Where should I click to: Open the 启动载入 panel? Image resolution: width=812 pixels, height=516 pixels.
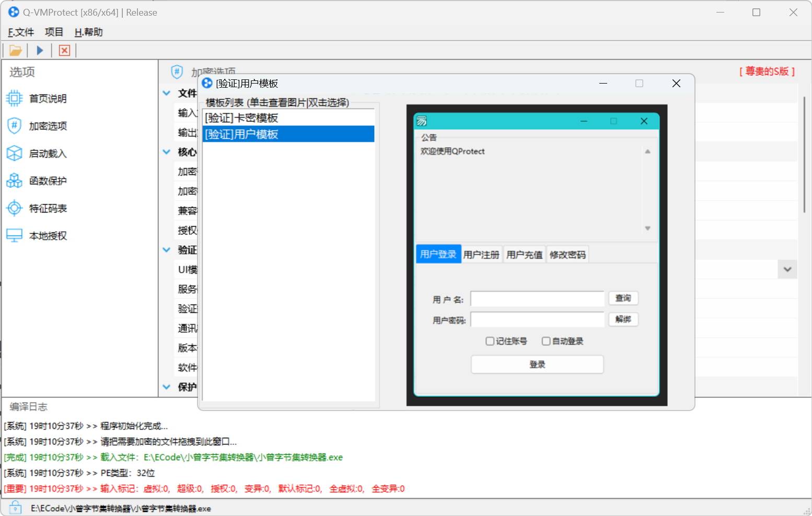[47, 153]
